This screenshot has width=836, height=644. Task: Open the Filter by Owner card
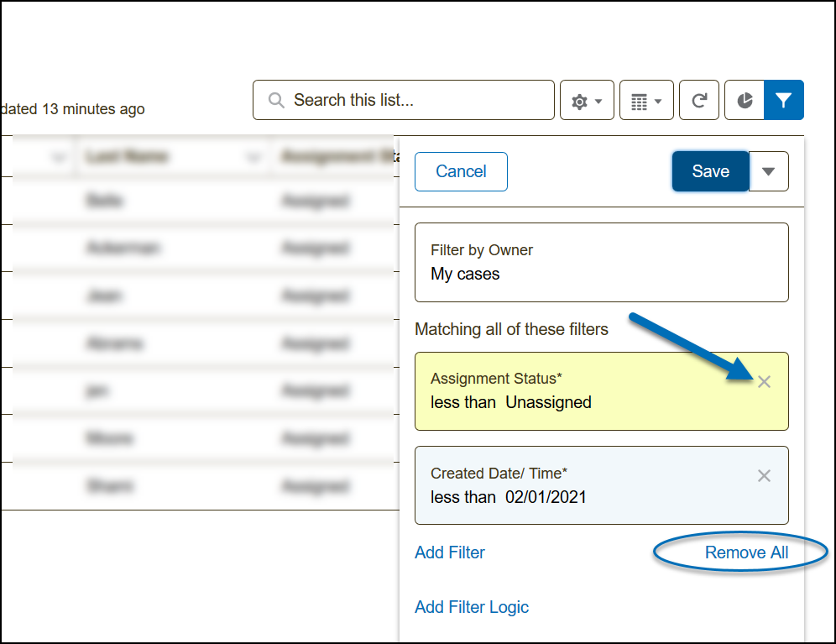pyautogui.click(x=601, y=262)
